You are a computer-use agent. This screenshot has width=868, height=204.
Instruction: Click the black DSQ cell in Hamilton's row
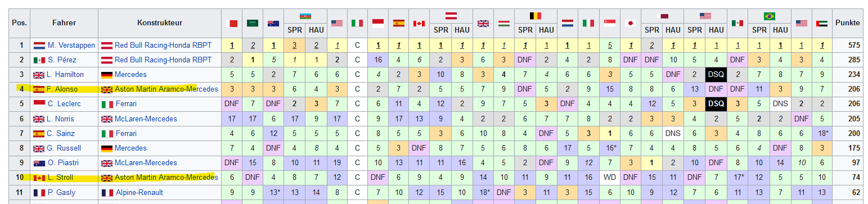pyautogui.click(x=716, y=74)
